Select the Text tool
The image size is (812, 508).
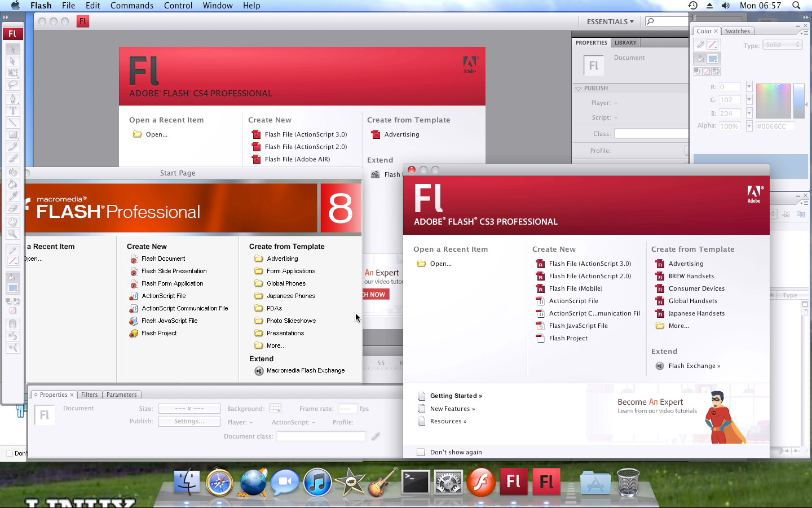(x=12, y=111)
